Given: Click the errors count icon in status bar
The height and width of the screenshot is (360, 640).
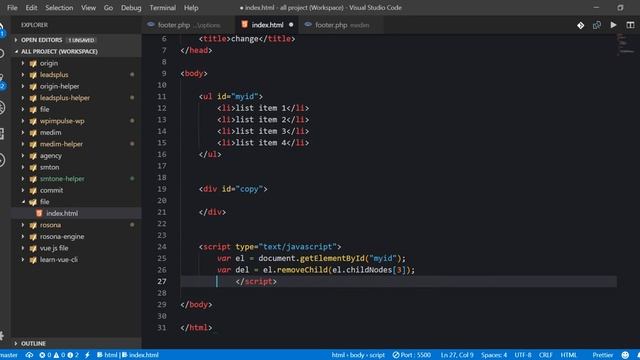Looking at the screenshot, I should tap(42, 355).
